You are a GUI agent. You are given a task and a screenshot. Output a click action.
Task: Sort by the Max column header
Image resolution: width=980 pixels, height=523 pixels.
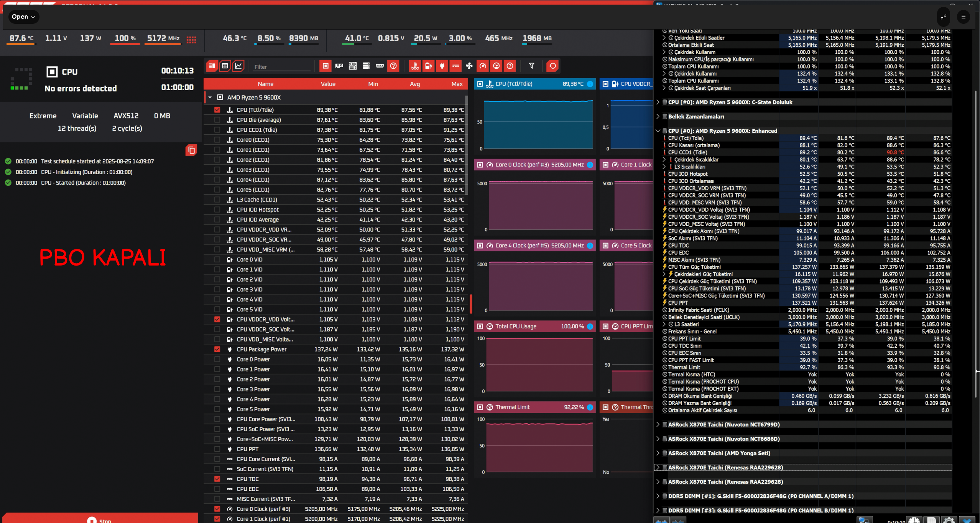(x=457, y=84)
